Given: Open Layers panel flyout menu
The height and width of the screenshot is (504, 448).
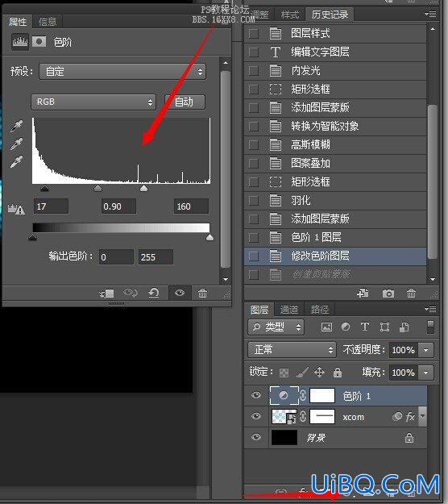Looking at the screenshot, I should pos(430,309).
